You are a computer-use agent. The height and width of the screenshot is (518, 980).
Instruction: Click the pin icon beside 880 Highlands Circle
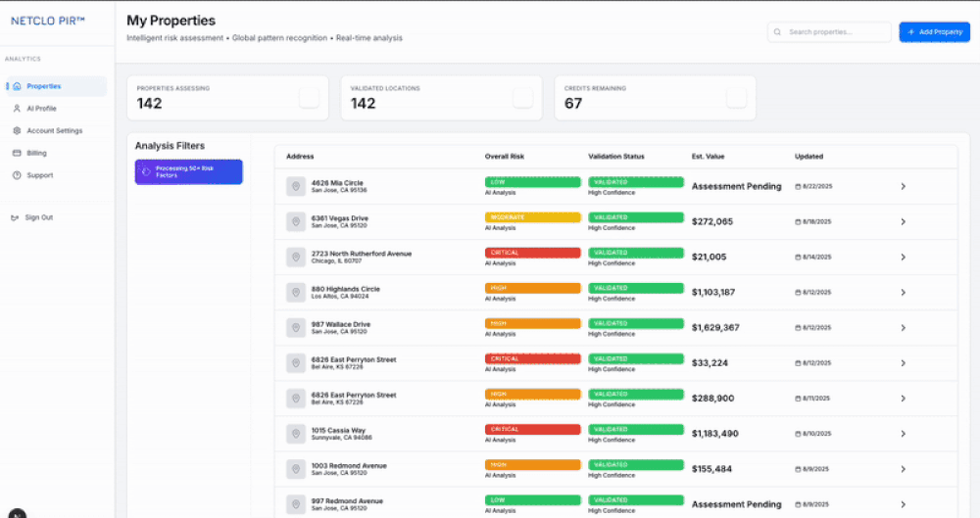[x=296, y=292]
